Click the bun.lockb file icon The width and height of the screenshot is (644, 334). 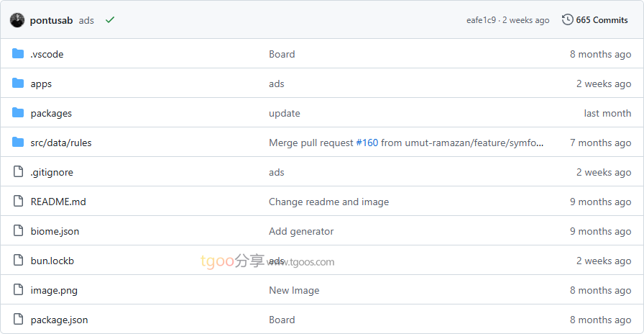pos(18,261)
